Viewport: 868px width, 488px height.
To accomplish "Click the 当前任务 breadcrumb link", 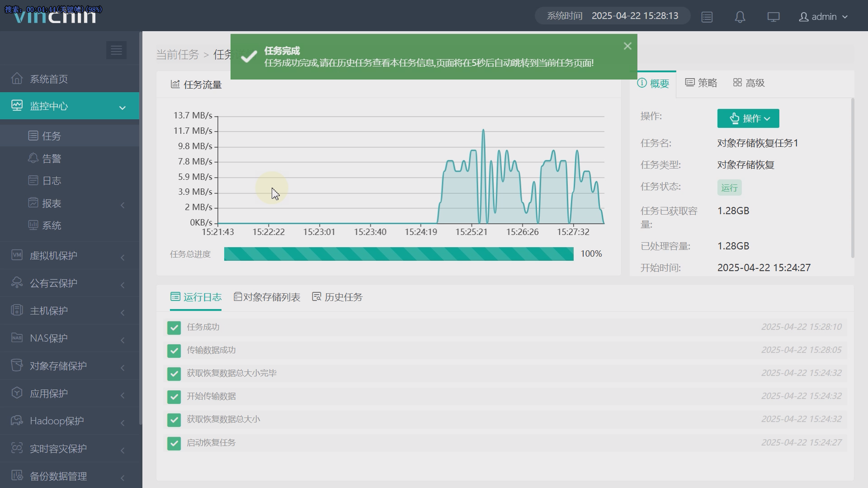I will (x=178, y=55).
